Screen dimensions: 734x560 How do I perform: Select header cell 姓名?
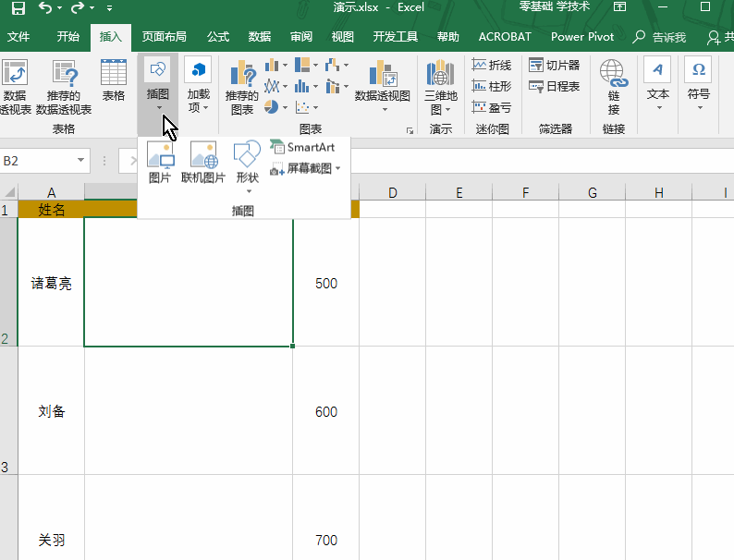pos(51,209)
